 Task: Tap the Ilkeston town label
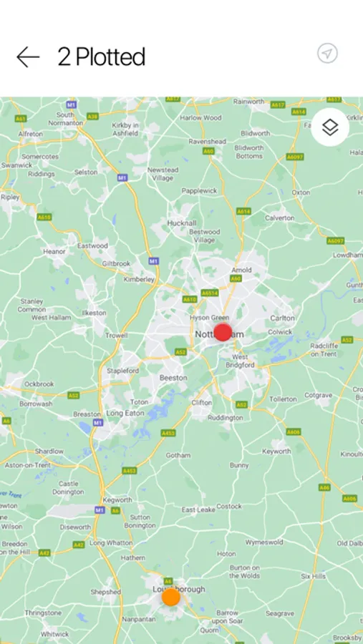[94, 313]
